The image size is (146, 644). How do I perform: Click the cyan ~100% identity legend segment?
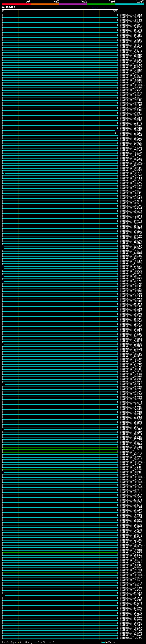tap(130, 4)
